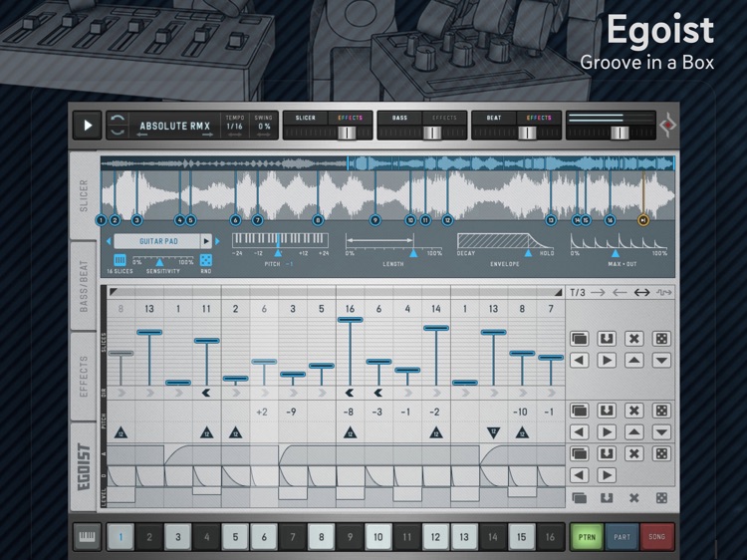Set sequencer direction to ping-pong arrow

tap(641, 292)
